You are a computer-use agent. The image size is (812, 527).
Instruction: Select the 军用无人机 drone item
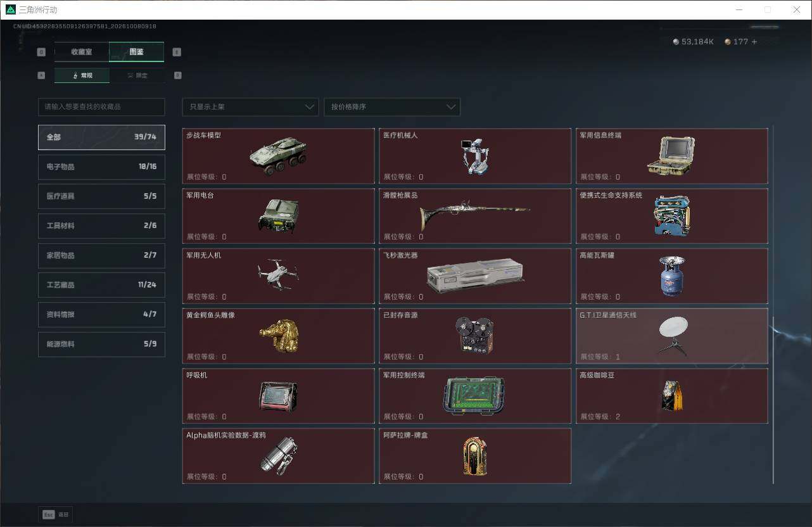click(x=278, y=276)
